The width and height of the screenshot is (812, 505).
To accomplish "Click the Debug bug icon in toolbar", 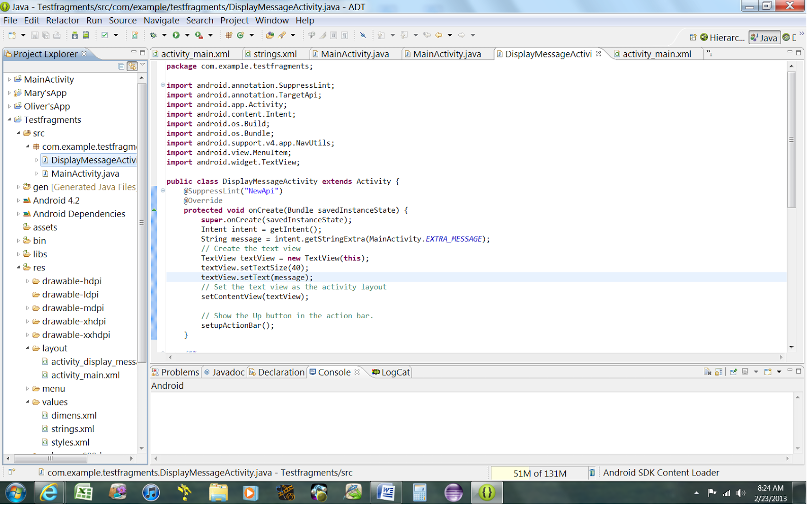I will pos(153,36).
